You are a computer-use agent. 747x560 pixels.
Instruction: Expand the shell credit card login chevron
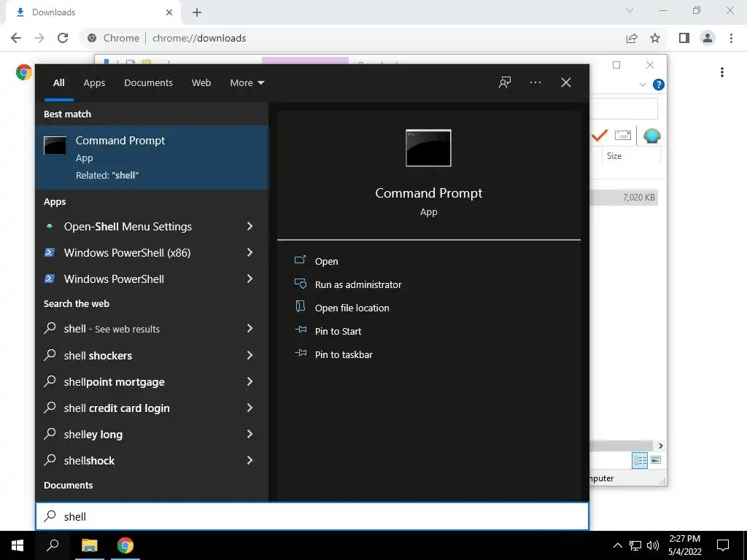pyautogui.click(x=249, y=408)
